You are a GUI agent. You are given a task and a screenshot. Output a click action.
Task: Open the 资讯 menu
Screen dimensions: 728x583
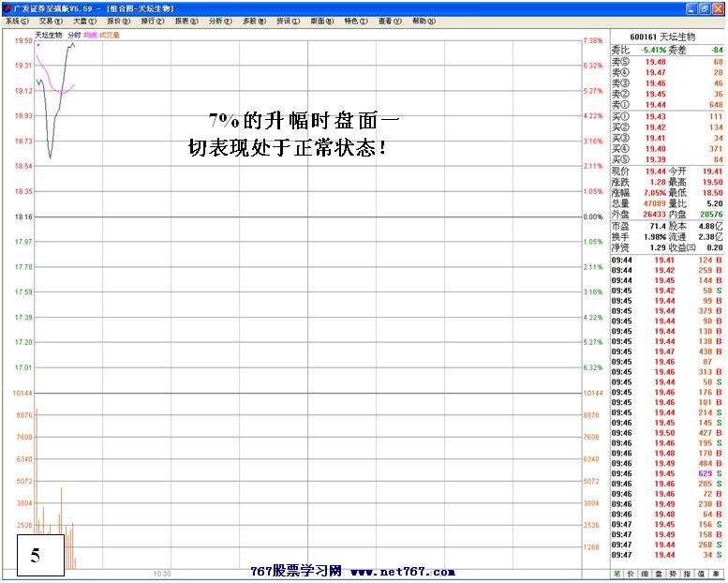(x=289, y=21)
